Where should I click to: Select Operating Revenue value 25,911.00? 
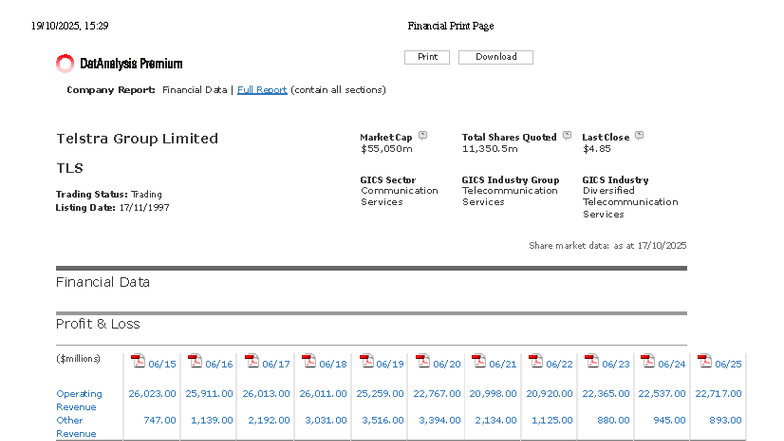click(x=209, y=394)
